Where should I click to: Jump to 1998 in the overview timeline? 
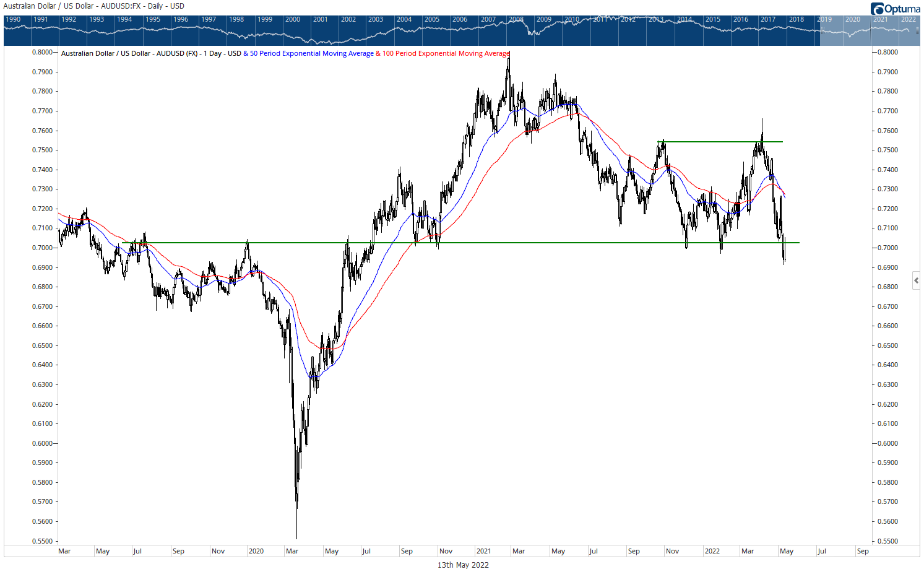pyautogui.click(x=236, y=19)
